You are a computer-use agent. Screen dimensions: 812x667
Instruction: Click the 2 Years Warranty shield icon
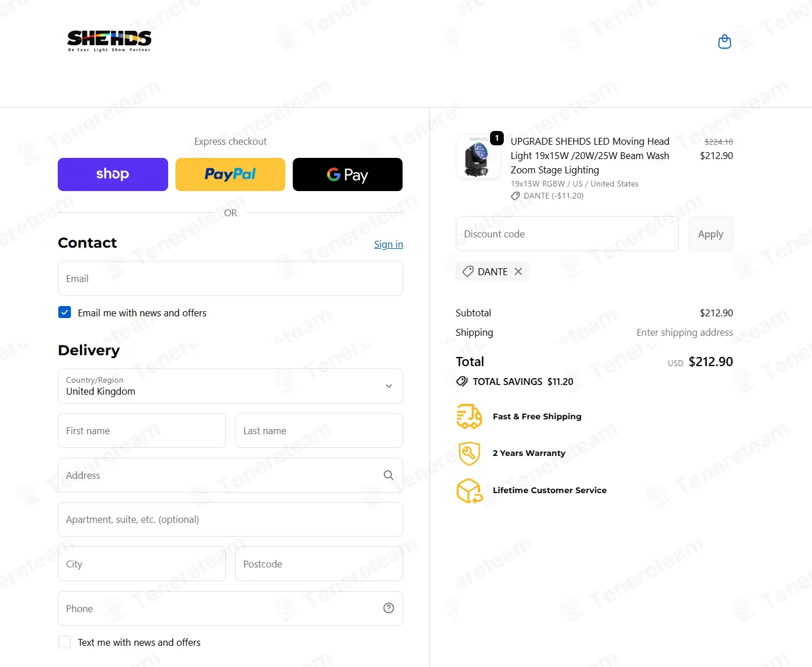tap(469, 453)
